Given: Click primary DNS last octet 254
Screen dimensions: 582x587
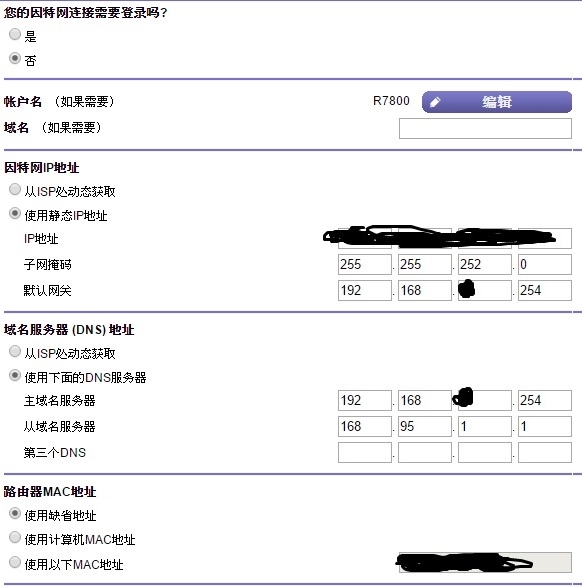Looking at the screenshot, I should coord(545,400).
